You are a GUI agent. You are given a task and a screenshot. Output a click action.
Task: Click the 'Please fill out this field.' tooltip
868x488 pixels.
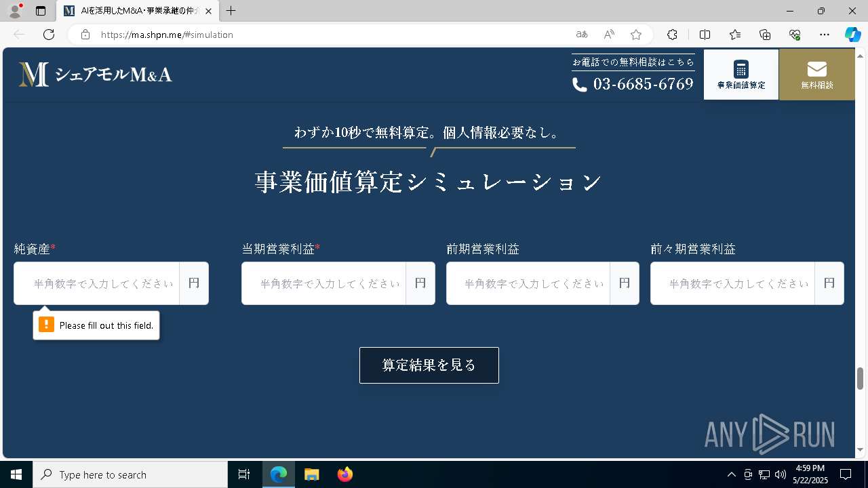pyautogui.click(x=96, y=325)
